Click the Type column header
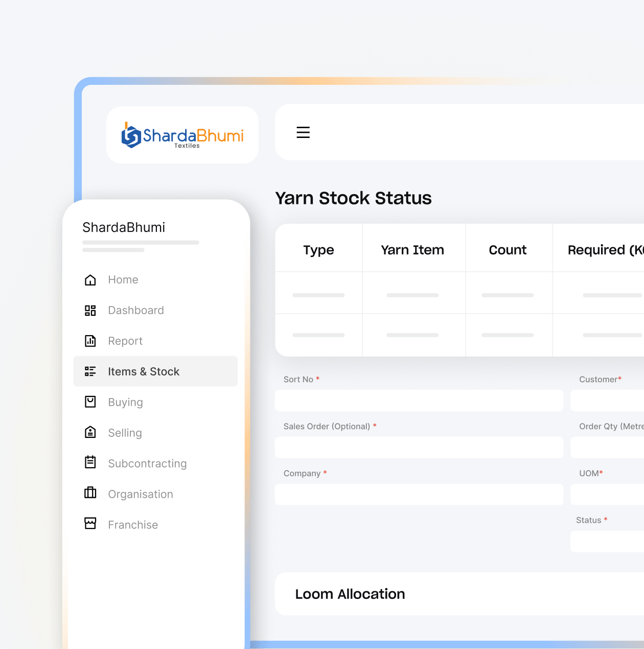Viewport: 644px width, 649px height. click(x=318, y=250)
